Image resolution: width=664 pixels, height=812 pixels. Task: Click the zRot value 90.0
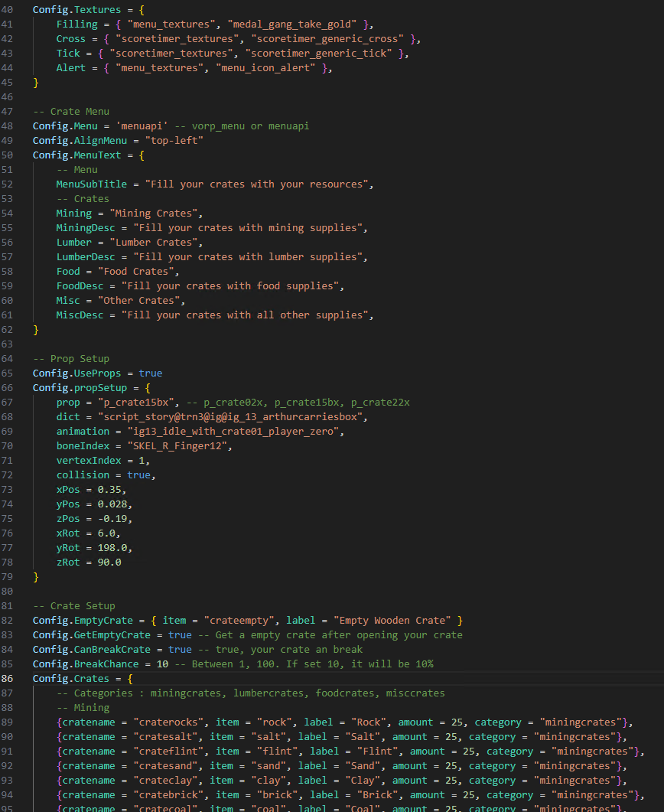[109, 563]
